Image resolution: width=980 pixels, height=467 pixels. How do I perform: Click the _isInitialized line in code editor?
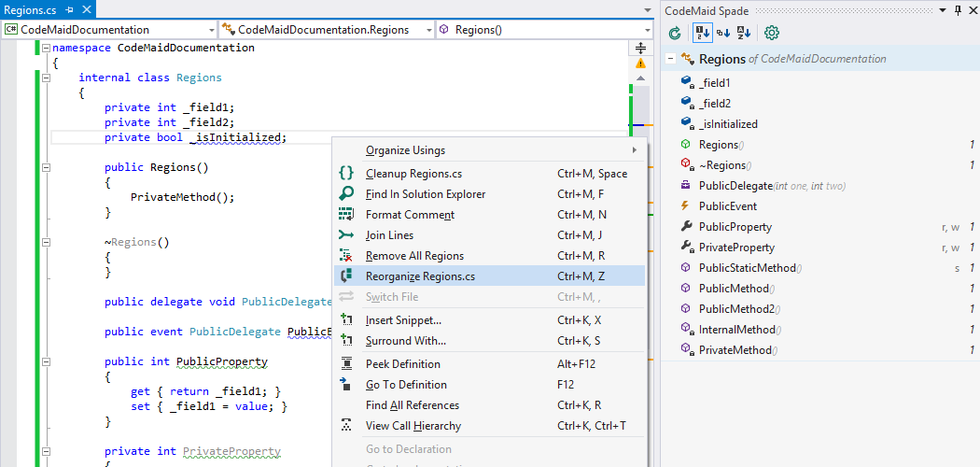point(195,137)
